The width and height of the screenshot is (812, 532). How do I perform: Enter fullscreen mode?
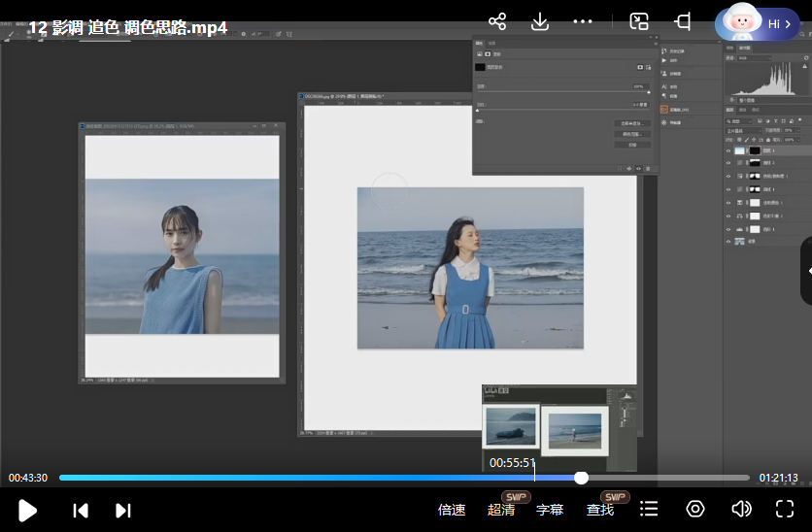785,510
